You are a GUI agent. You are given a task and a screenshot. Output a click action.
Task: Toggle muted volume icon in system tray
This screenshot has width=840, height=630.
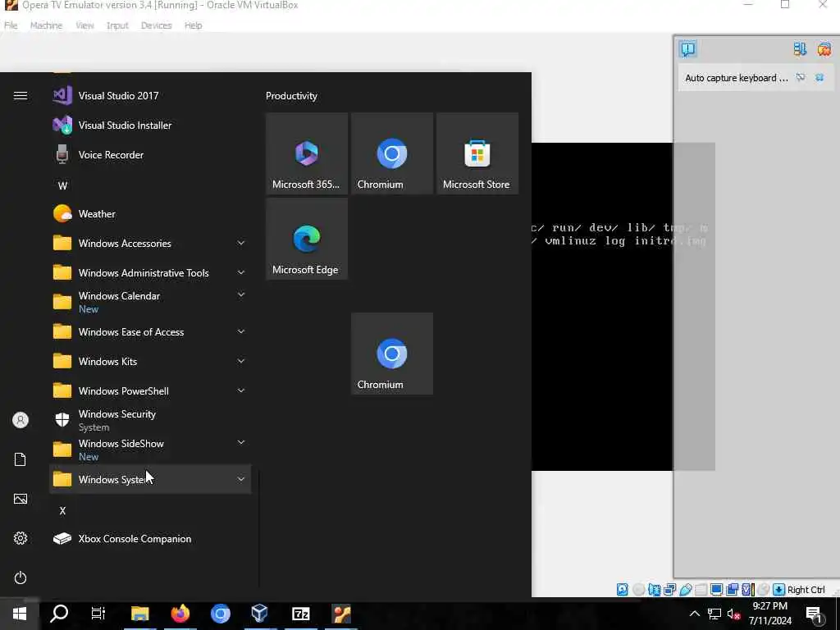point(734,614)
